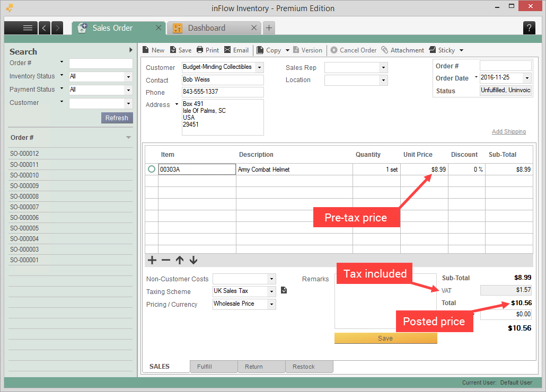Close the Sales Order tab
The image size is (546, 392).
pos(158,28)
